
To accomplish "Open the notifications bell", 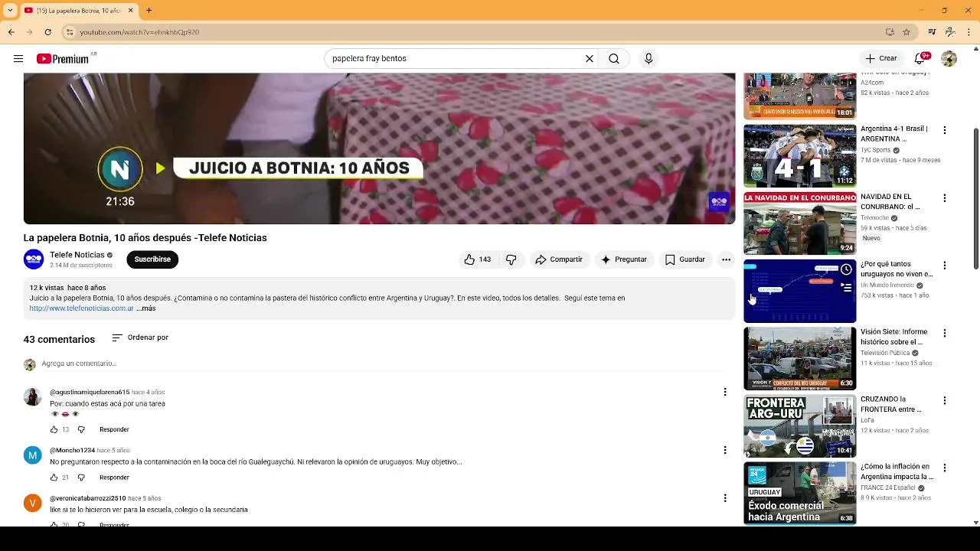I will pos(921,59).
